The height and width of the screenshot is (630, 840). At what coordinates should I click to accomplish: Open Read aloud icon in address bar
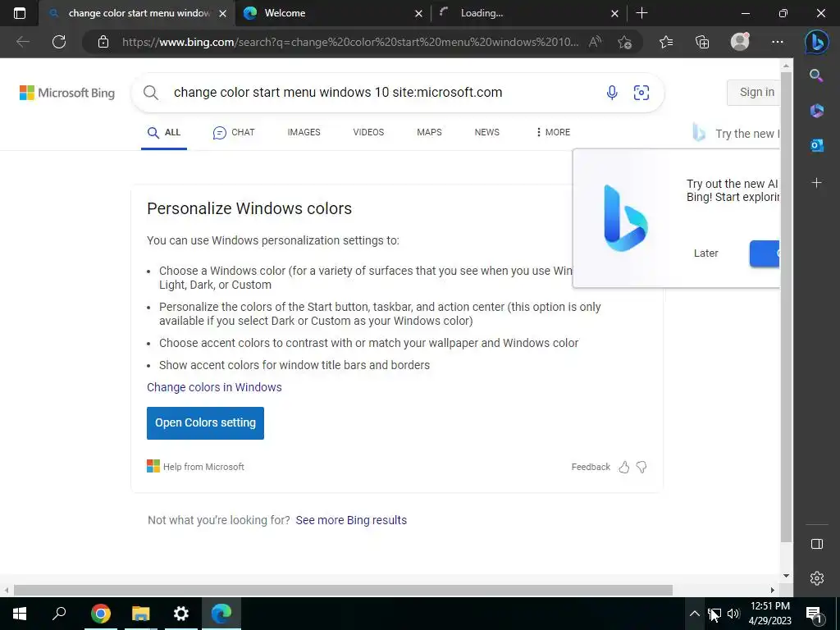[x=596, y=42]
